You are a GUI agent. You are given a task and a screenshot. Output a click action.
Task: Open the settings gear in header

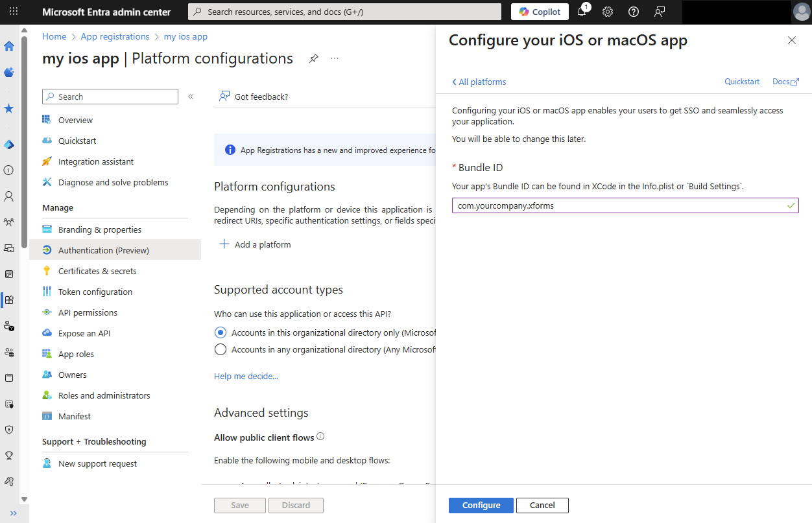pos(608,12)
